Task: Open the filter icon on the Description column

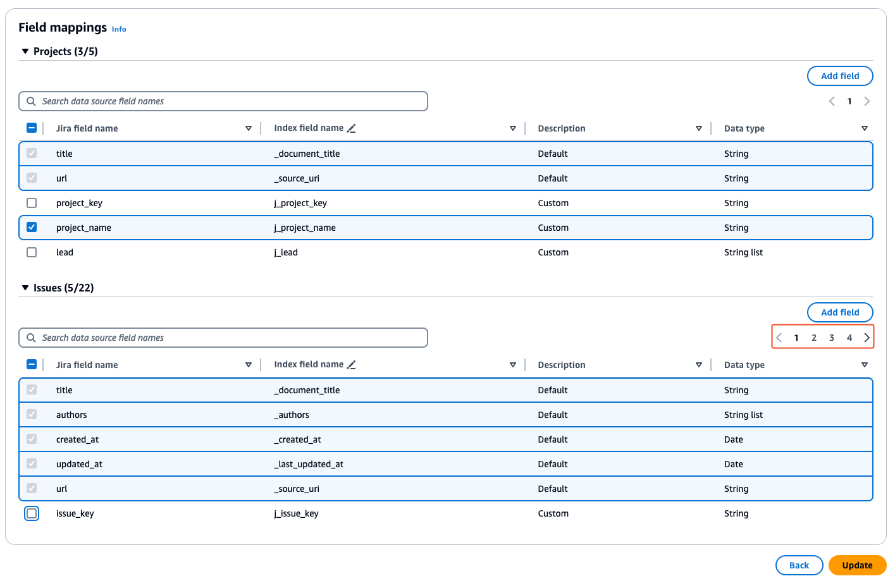Action: coord(699,128)
